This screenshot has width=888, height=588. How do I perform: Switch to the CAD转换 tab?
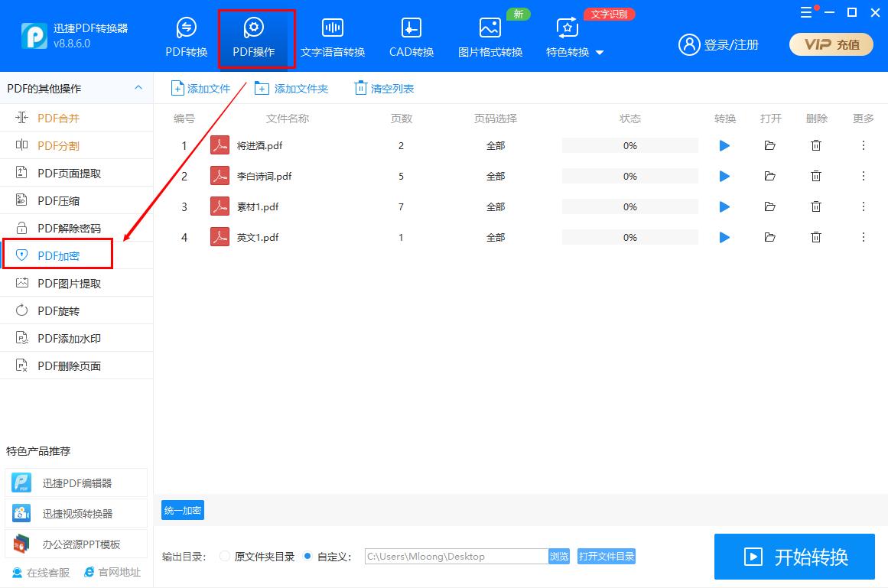(x=410, y=36)
